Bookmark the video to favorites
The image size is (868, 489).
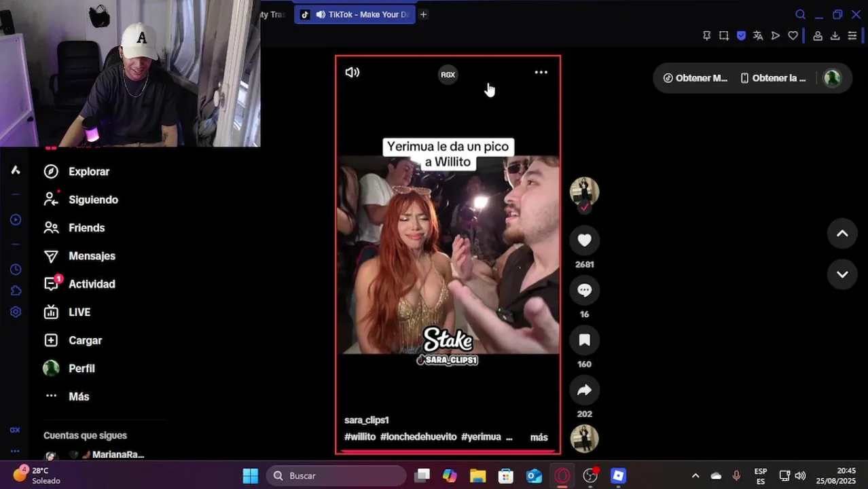click(x=584, y=340)
